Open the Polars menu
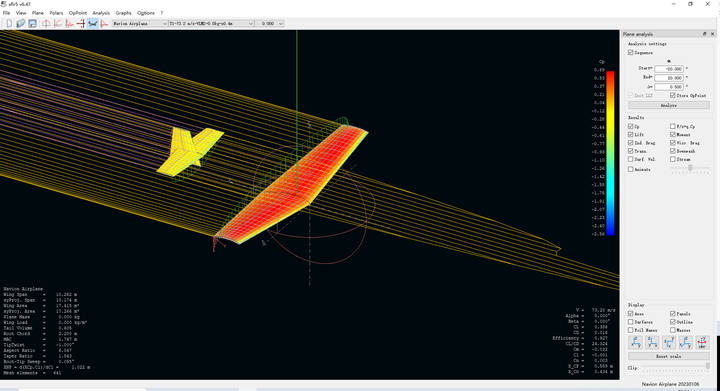Image resolution: width=720 pixels, height=391 pixels. tap(56, 13)
